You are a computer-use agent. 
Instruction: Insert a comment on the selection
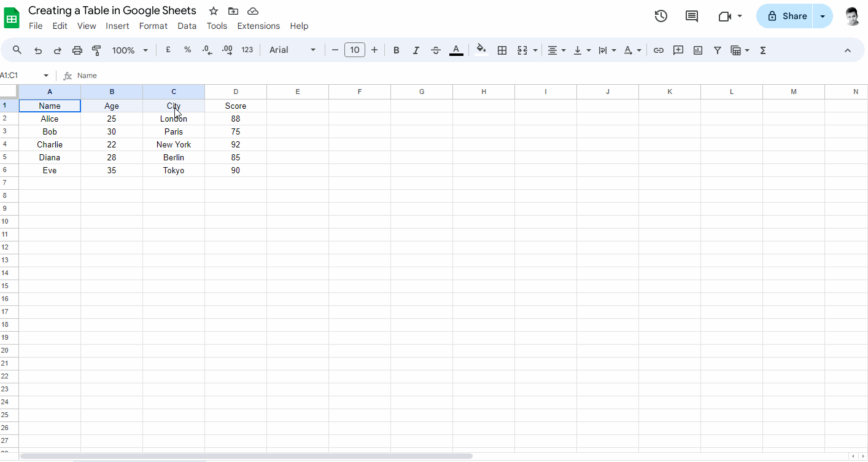point(678,50)
